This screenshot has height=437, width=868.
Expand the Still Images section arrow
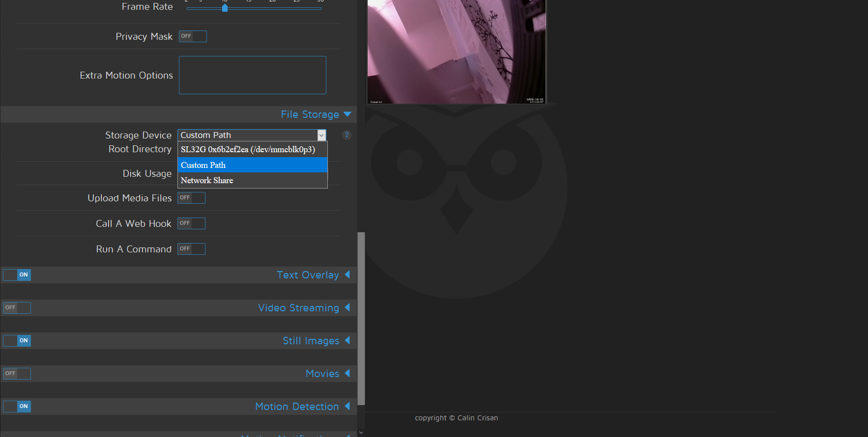(347, 340)
